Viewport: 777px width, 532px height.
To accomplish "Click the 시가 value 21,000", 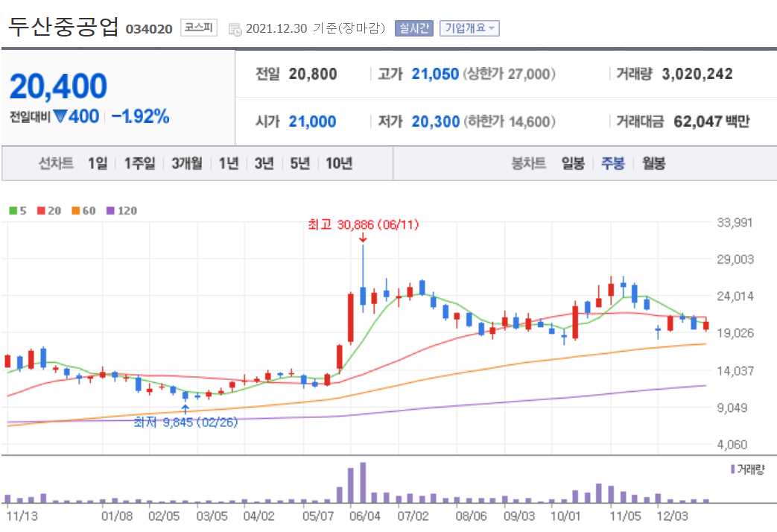I will coord(313,122).
